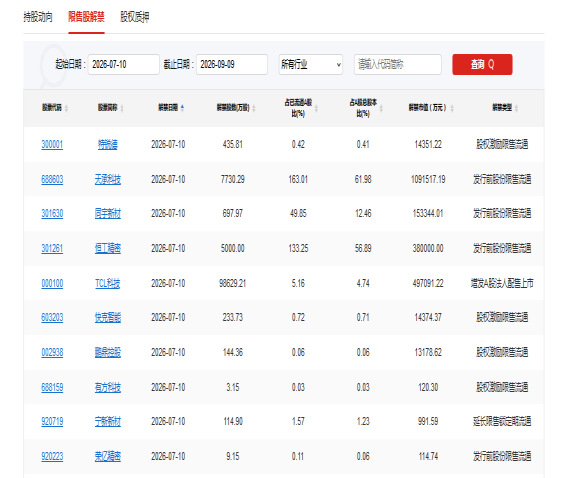563x478 pixels.
Task: Sort table by 股票代码 column arrows
Action: coord(67,108)
